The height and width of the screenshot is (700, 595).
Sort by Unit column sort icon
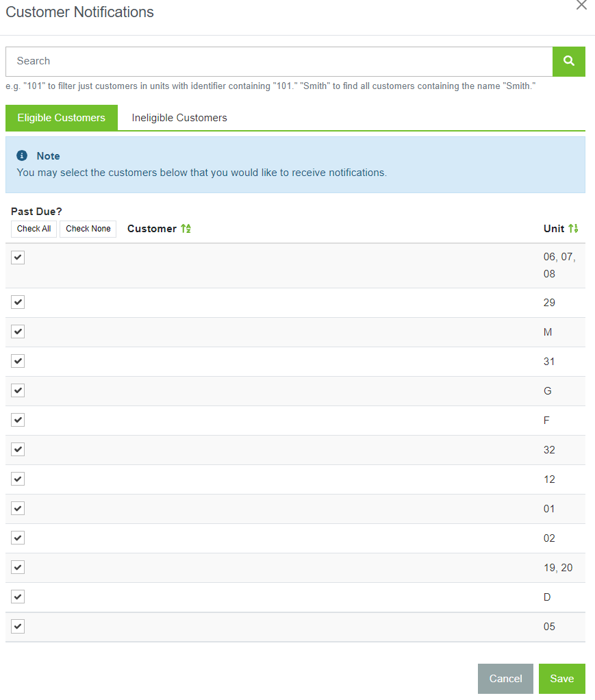point(574,229)
